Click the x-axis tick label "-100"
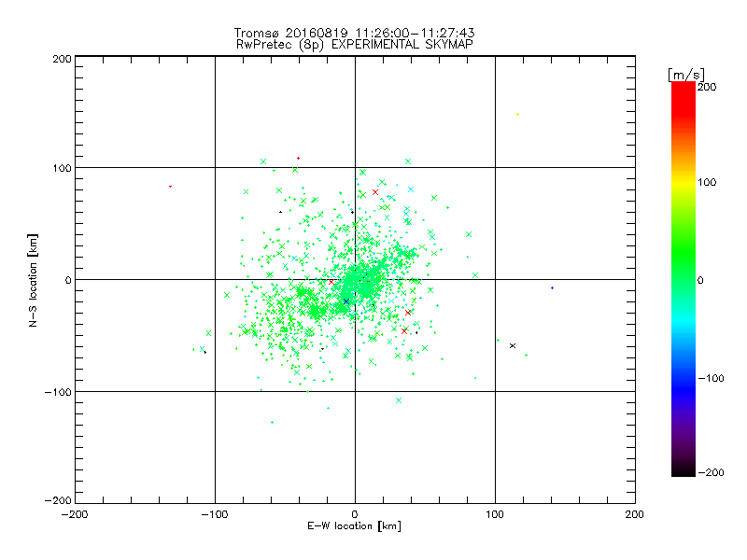 [x=215, y=514]
